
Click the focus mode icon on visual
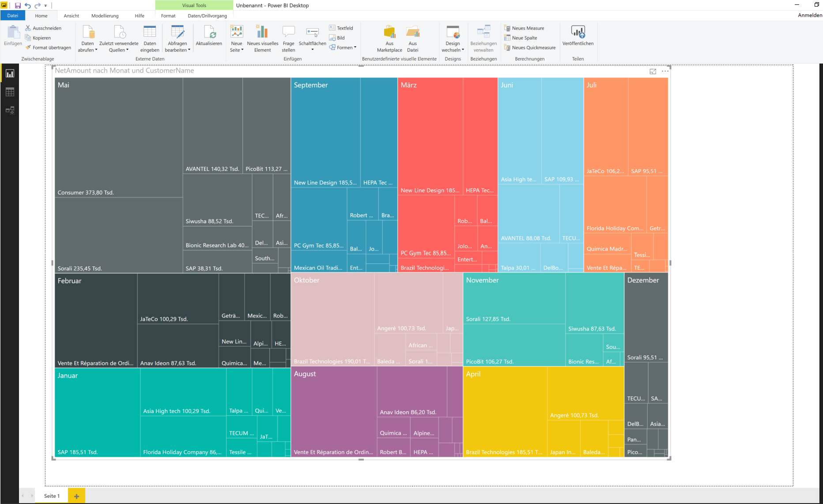coord(653,71)
